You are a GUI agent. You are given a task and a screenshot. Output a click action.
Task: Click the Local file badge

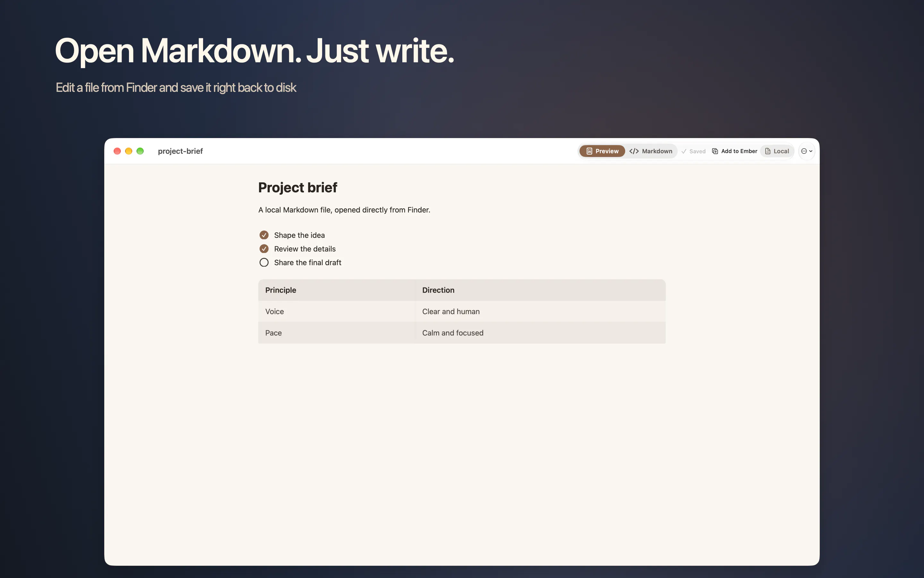[777, 151]
